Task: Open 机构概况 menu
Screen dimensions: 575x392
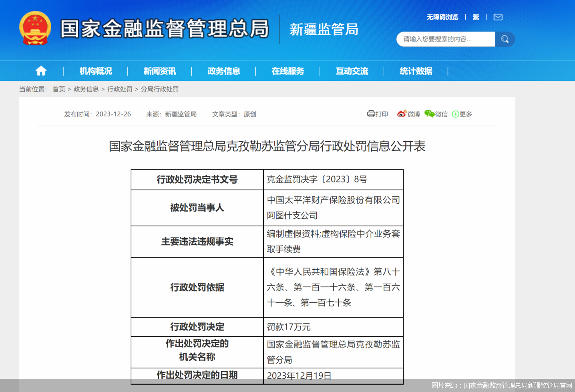Action: coord(96,71)
